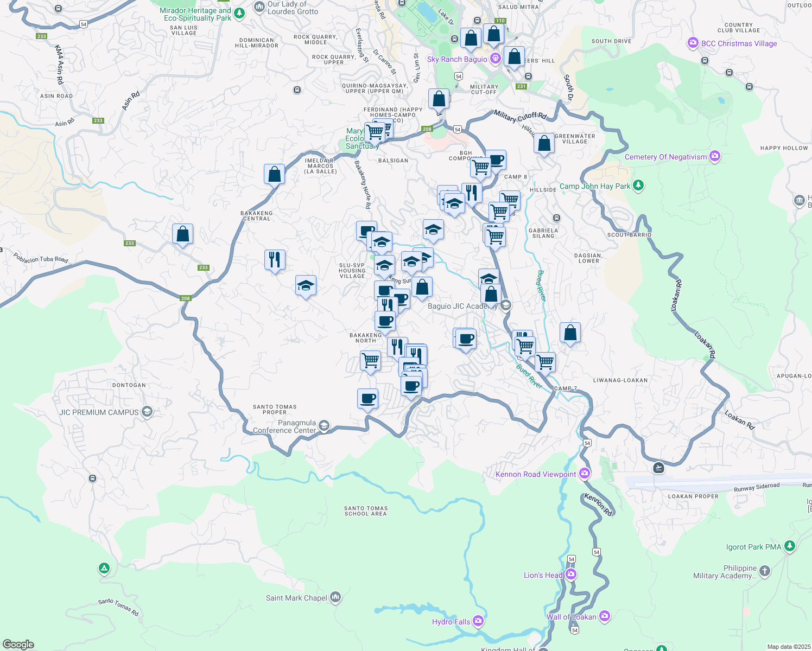
Task: Click the tree icon near Igorot Park PMA
Action: coord(790,546)
